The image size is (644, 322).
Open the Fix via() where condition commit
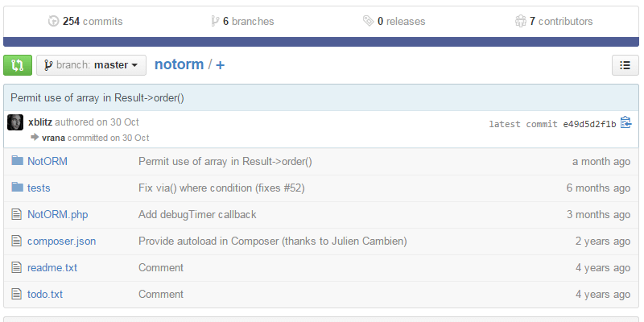[x=221, y=188]
